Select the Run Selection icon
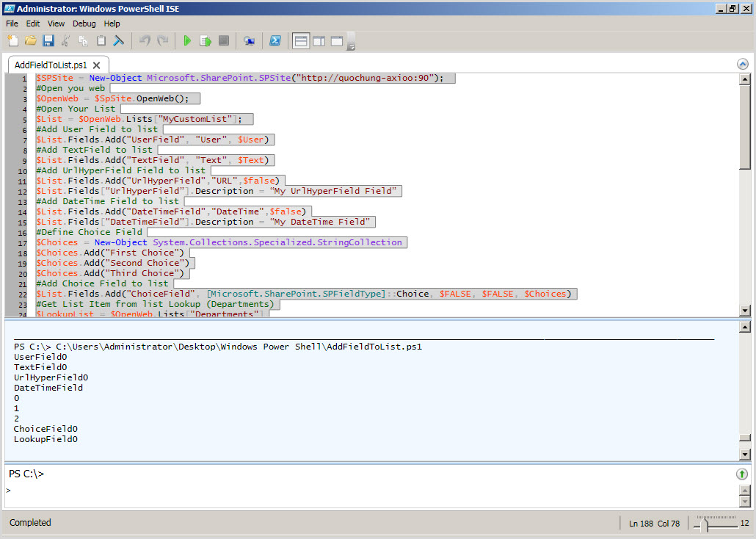This screenshot has height=539, width=756. click(x=206, y=40)
